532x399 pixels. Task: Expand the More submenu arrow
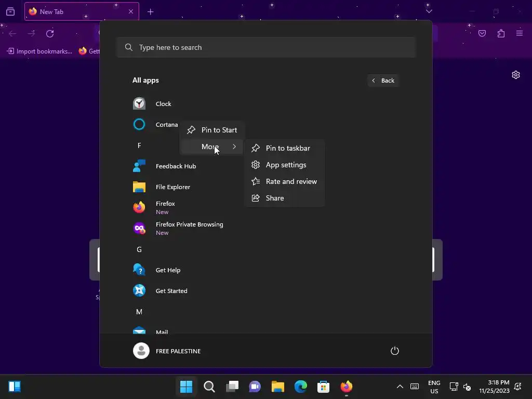234,147
